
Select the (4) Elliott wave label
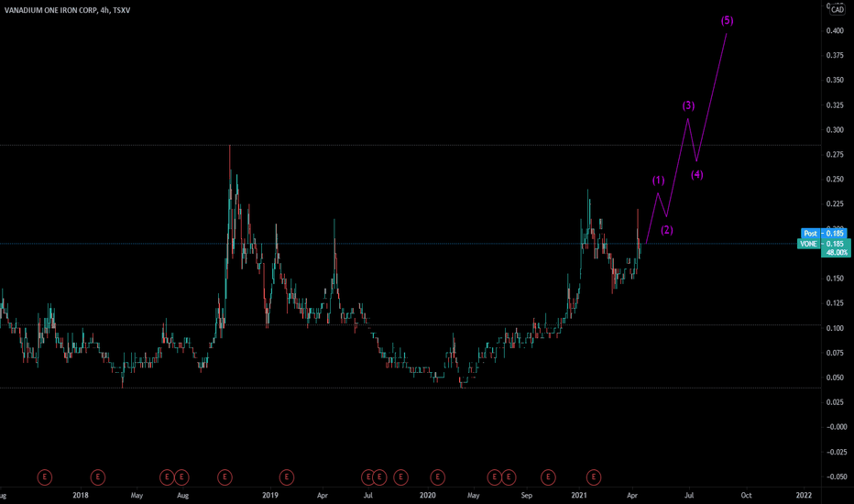697,175
